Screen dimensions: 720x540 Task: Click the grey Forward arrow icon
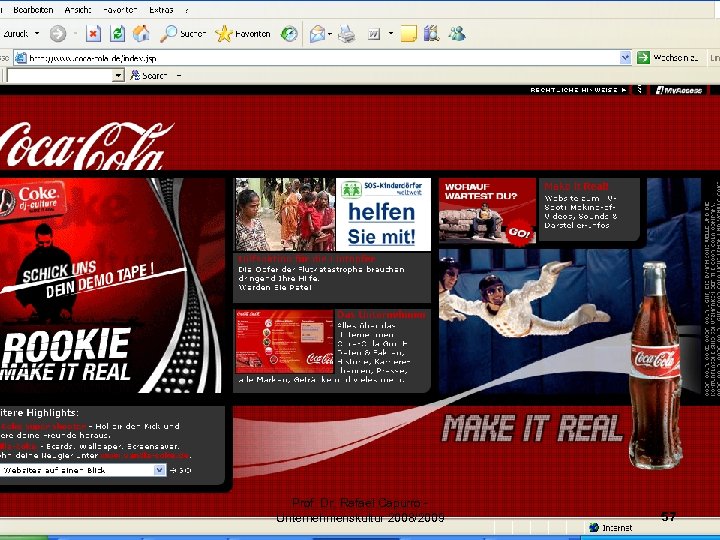[x=58, y=34]
